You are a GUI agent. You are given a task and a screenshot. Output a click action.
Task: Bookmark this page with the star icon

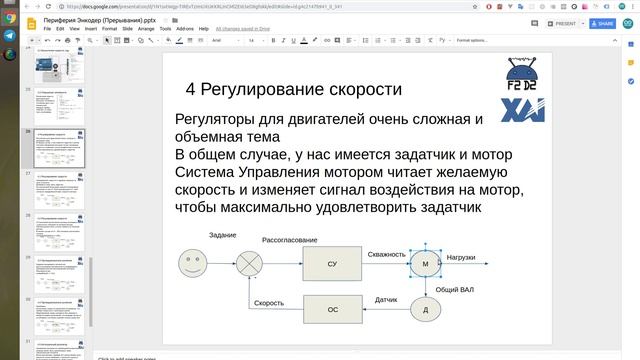[x=475, y=7]
